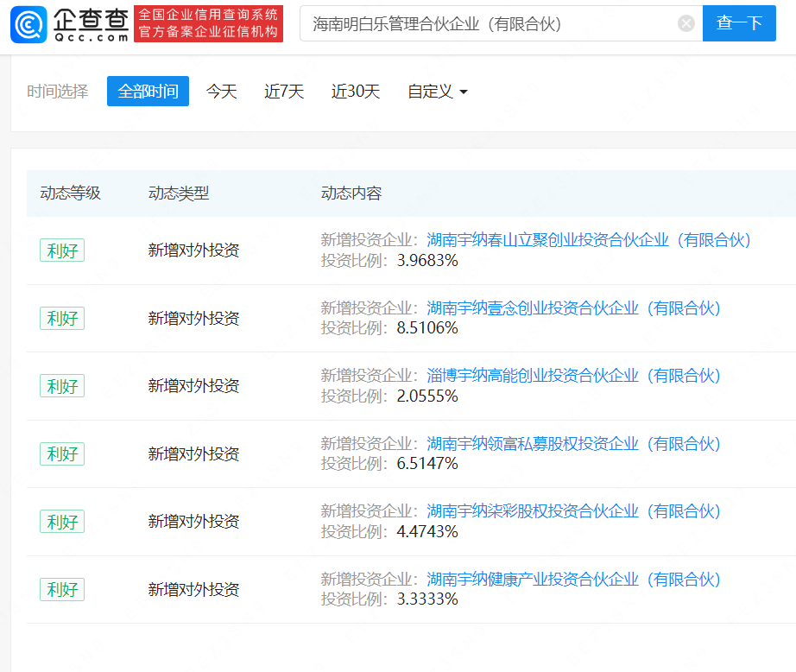Click 新增对外投资 in the 淄博宇纳高能 row
The height and width of the screenshot is (672, 796).
tap(193, 385)
